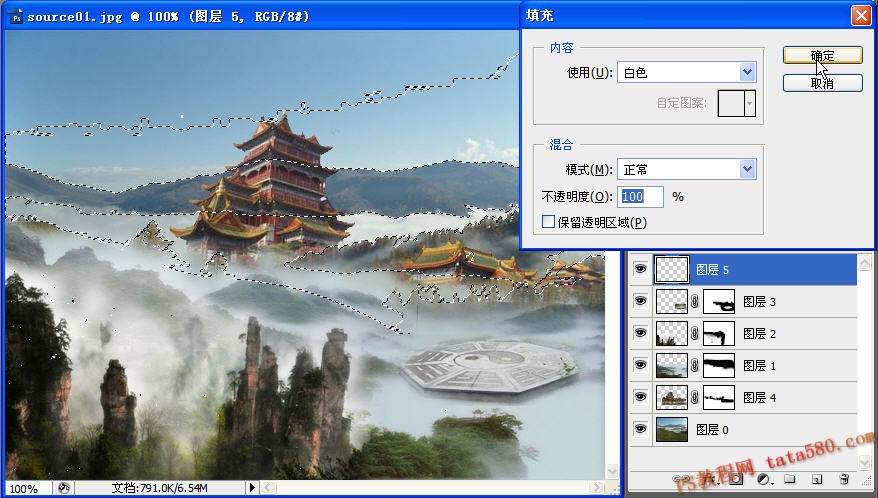
Task: Click the status bar globe icon near zoom
Action: (64, 488)
